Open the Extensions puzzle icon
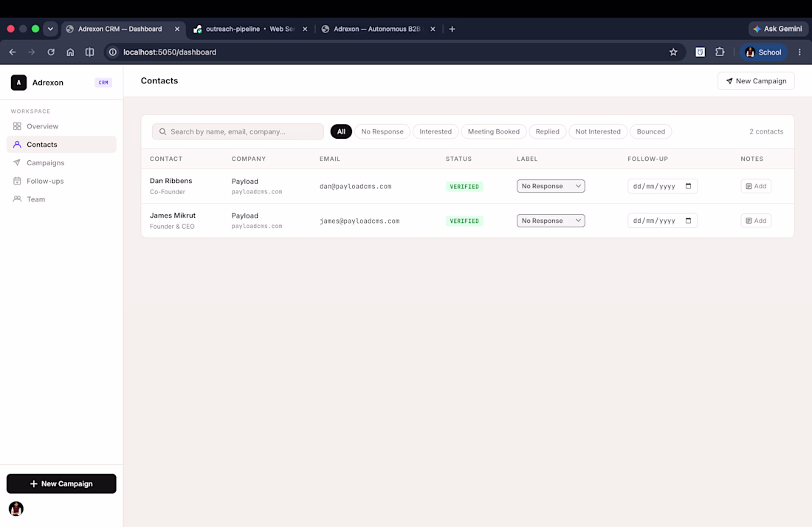812x527 pixels. pos(720,52)
